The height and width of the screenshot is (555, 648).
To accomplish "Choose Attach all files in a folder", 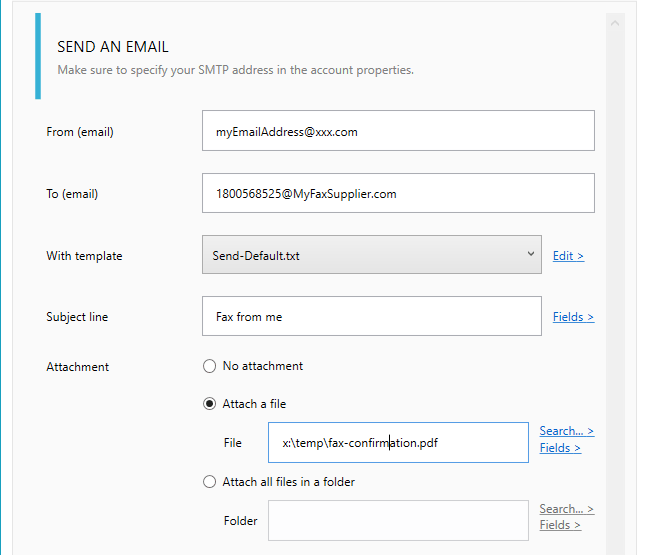I will coord(210,482).
